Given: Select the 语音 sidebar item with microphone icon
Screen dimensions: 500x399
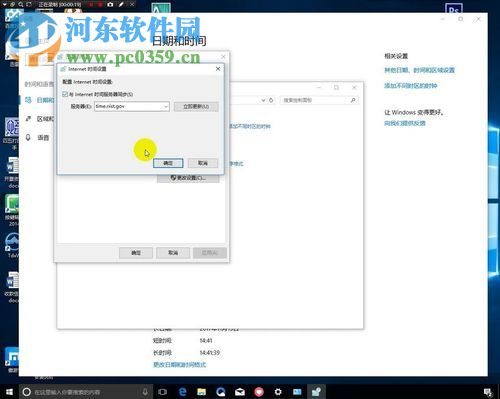Looking at the screenshot, I should point(38,137).
